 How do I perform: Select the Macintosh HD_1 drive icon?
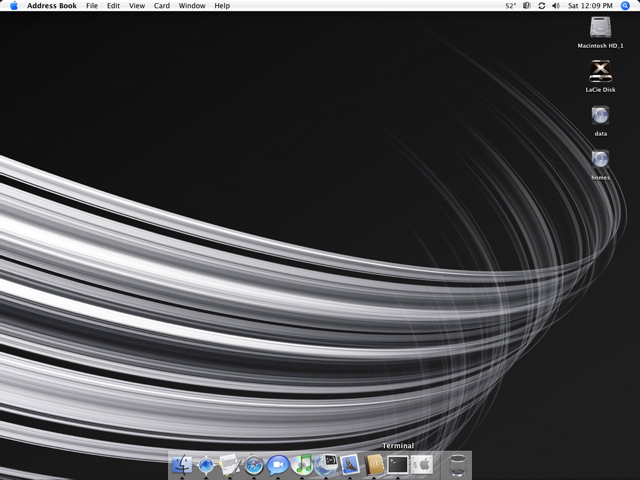tap(600, 27)
